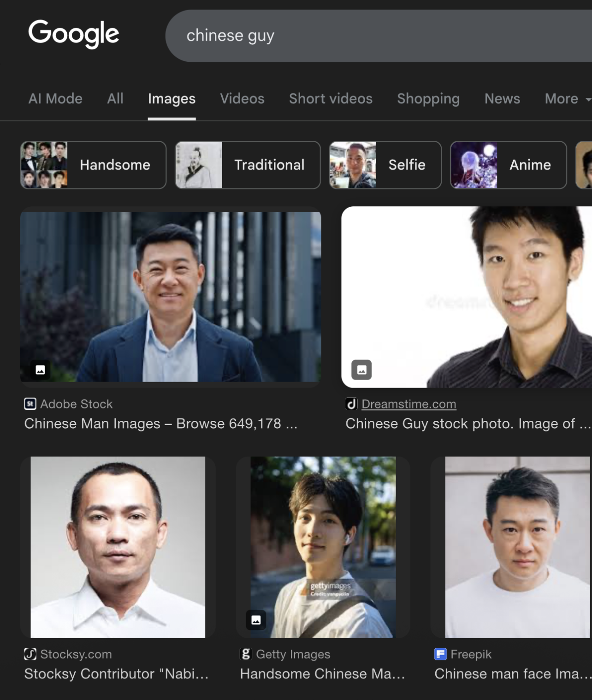Visit the Dreamstime.com source link
The width and height of the screenshot is (592, 700).
click(409, 404)
